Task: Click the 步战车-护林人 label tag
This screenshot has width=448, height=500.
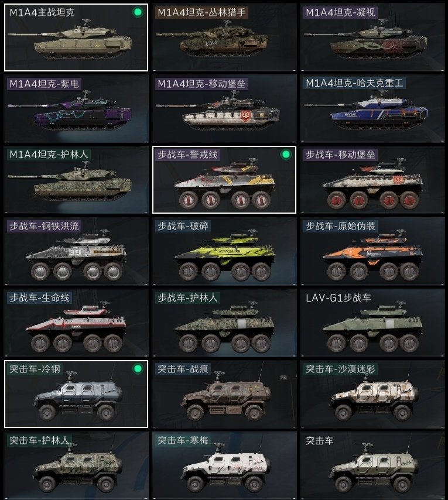Action: (188, 298)
